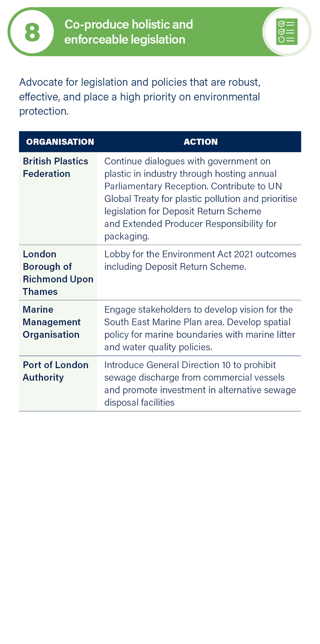Click the middle checkmark in the checklist icon

(x=282, y=32)
